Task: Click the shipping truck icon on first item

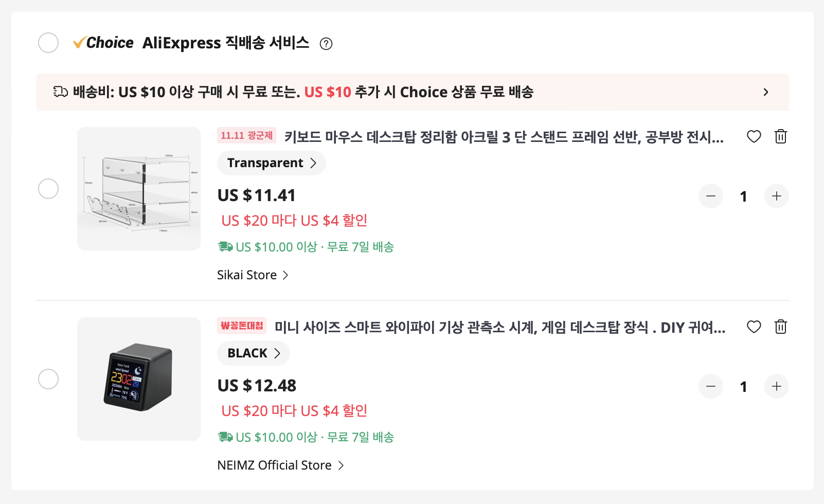Action: pyautogui.click(x=224, y=246)
